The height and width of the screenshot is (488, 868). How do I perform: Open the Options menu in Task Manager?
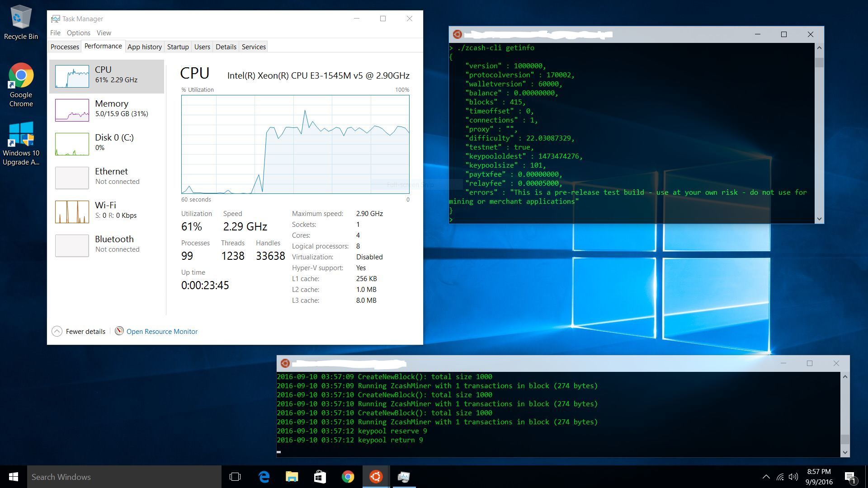click(x=79, y=33)
